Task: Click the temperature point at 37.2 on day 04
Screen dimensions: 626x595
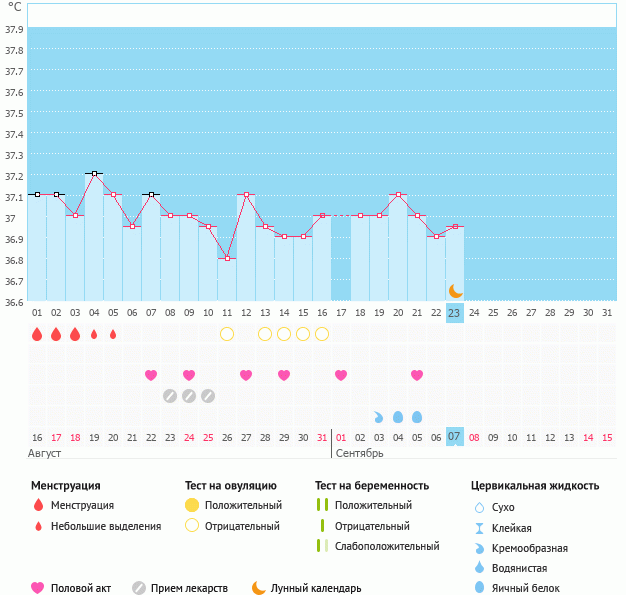Action: click(94, 174)
